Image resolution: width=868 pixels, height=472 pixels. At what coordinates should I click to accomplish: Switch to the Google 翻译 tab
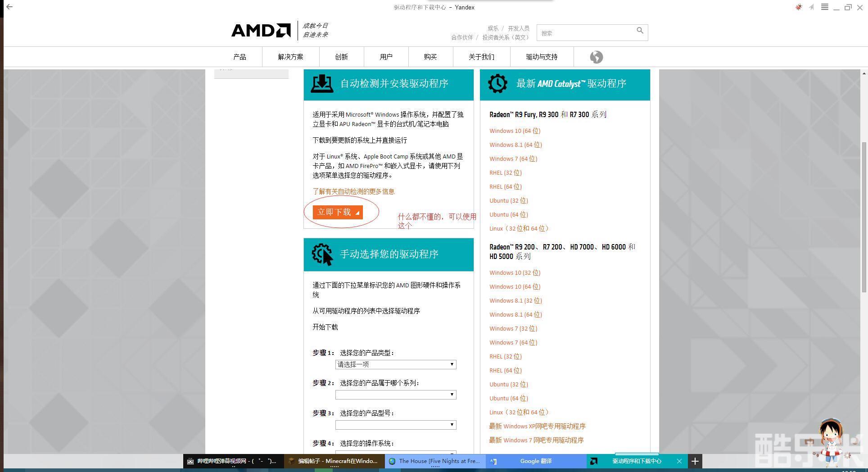click(x=536, y=461)
